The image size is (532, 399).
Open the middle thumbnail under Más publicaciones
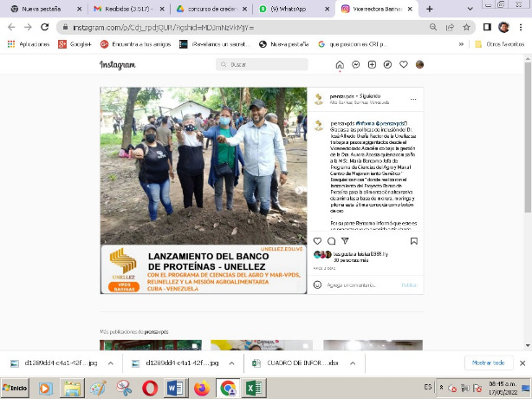pos(262,345)
